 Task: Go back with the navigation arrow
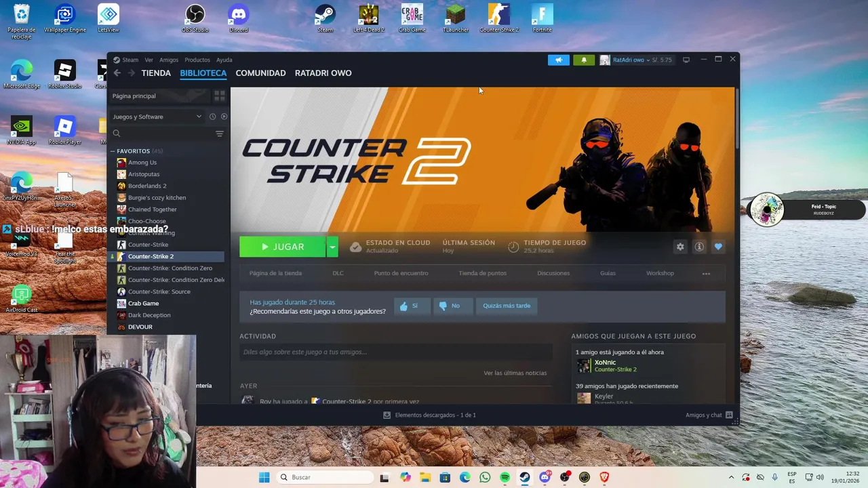click(x=117, y=73)
